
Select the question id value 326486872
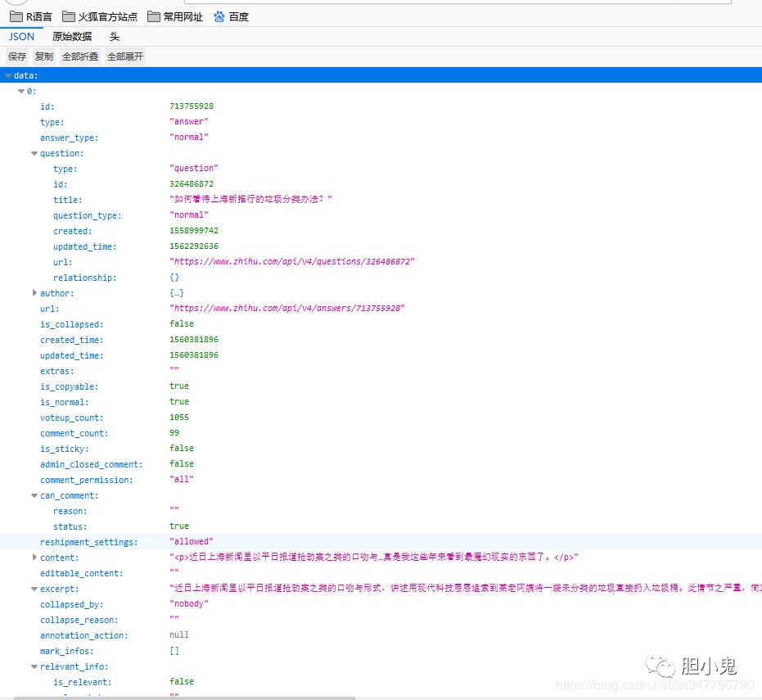coord(192,183)
